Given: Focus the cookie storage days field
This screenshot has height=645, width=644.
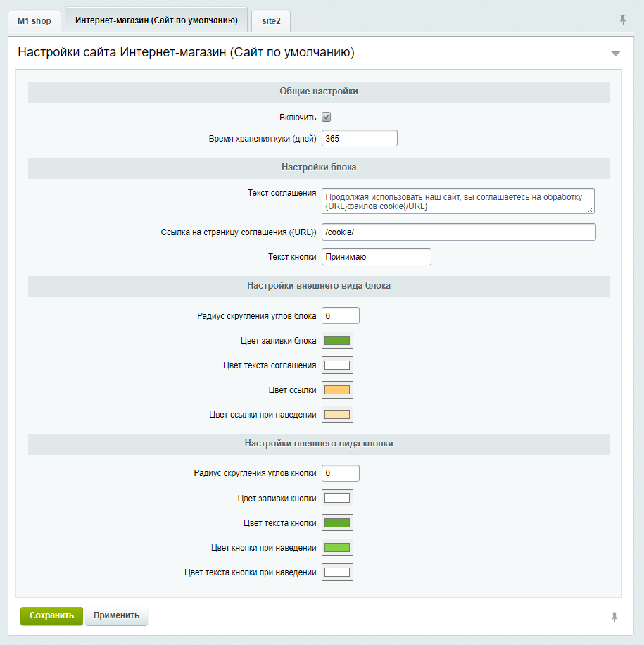Looking at the screenshot, I should (359, 138).
